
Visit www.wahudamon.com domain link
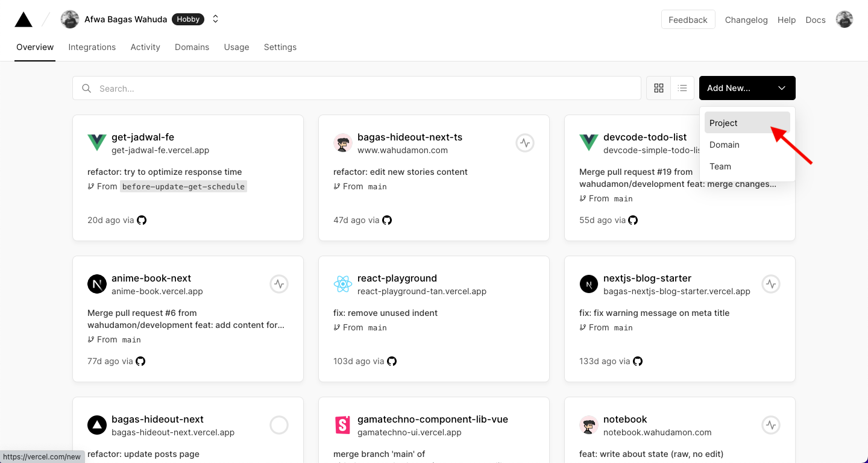click(403, 150)
